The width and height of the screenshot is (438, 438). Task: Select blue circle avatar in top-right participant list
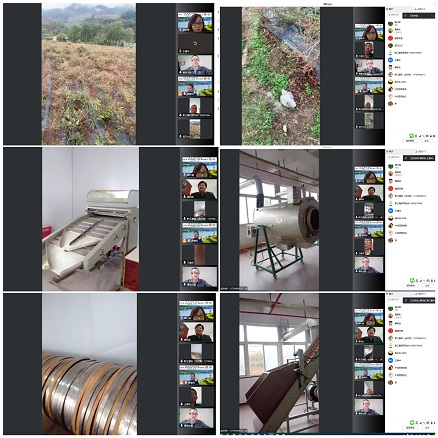tap(390, 60)
